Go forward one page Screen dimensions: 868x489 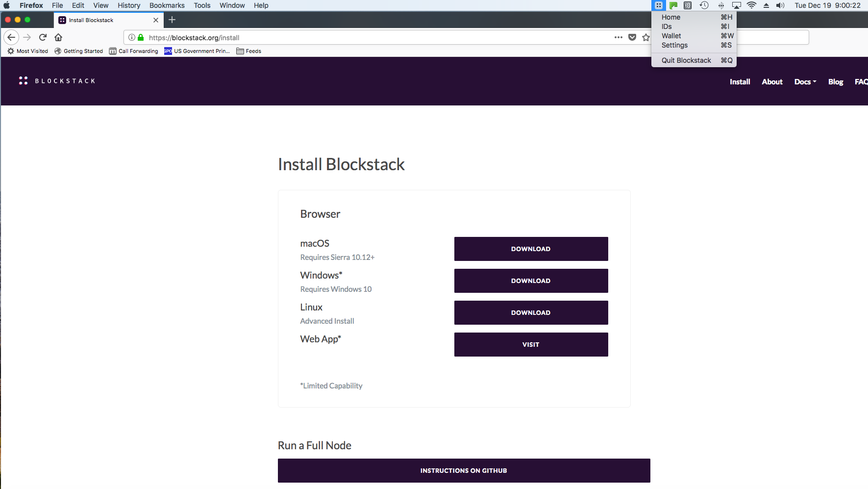[x=27, y=37]
